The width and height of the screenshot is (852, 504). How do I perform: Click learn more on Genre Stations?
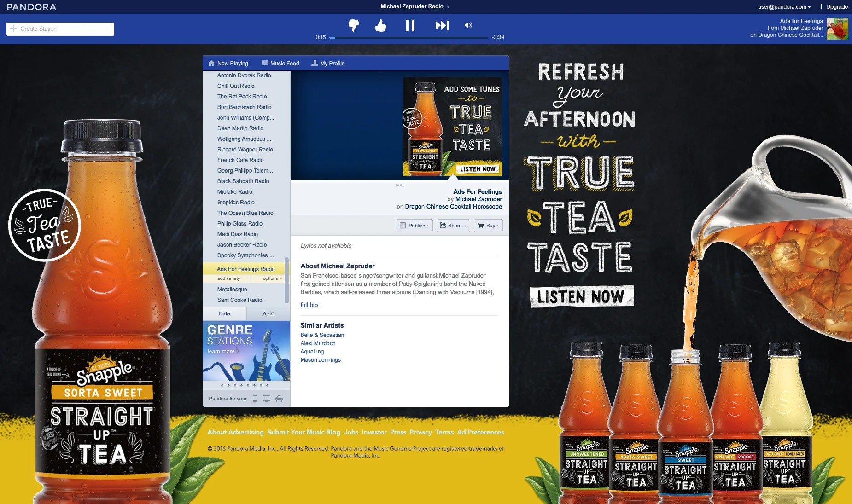(x=223, y=352)
